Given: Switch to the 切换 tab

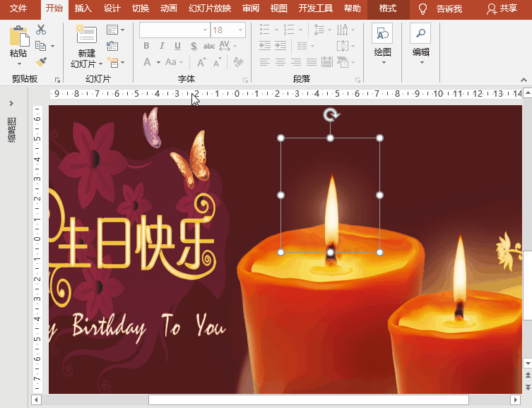Looking at the screenshot, I should click(x=141, y=8).
